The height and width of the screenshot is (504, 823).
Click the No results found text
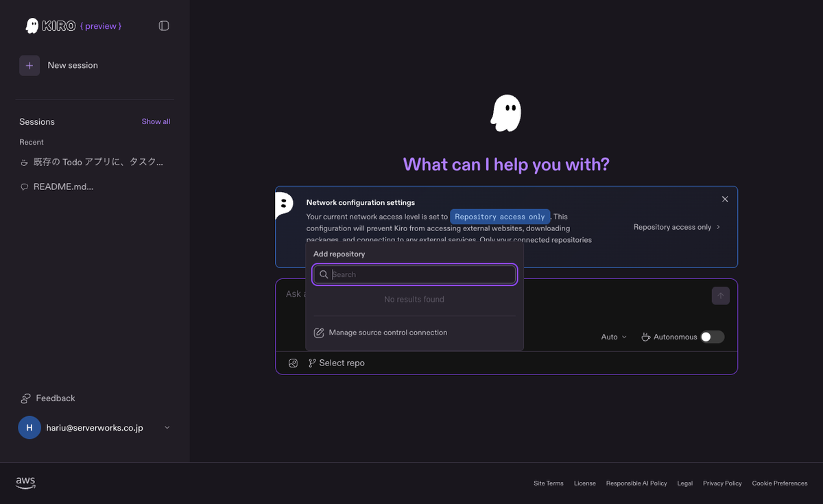pos(414,300)
